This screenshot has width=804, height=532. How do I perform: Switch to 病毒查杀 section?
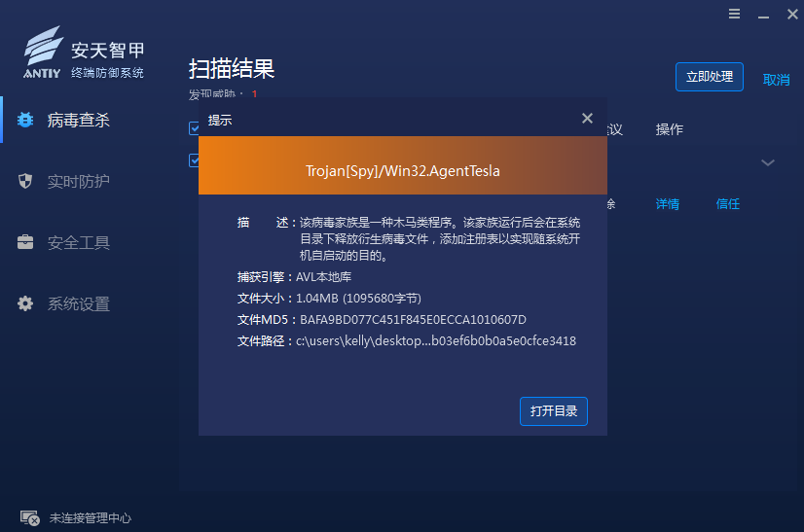point(78,121)
